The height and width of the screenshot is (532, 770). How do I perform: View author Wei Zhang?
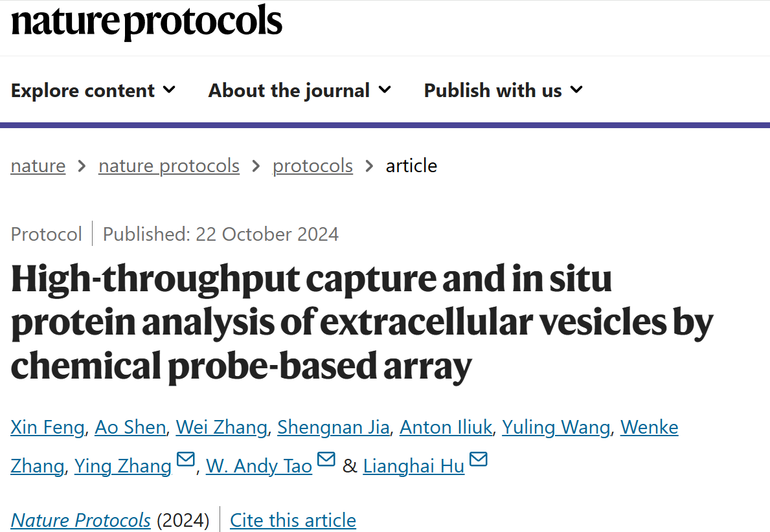point(221,427)
